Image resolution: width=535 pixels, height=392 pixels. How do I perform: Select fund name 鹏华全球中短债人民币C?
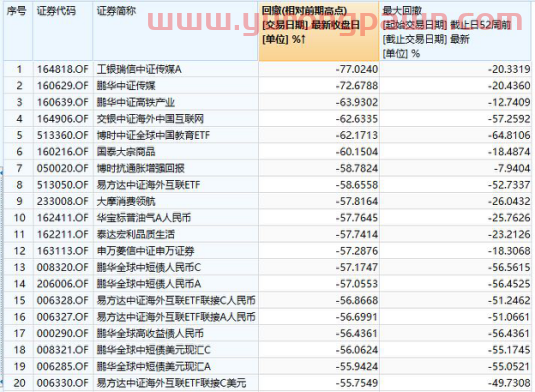(x=149, y=267)
